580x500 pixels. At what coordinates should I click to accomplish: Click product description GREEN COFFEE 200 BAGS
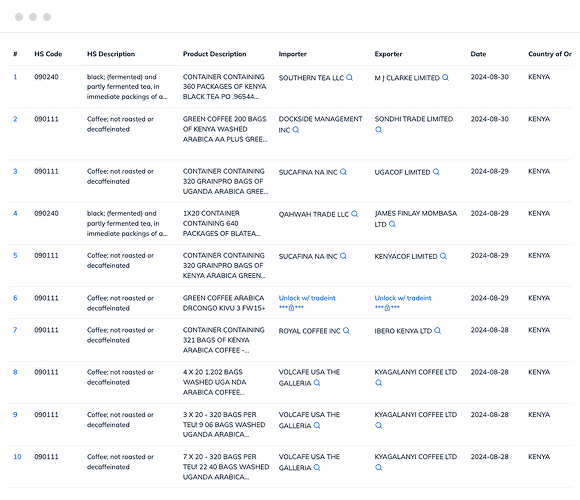click(x=225, y=129)
